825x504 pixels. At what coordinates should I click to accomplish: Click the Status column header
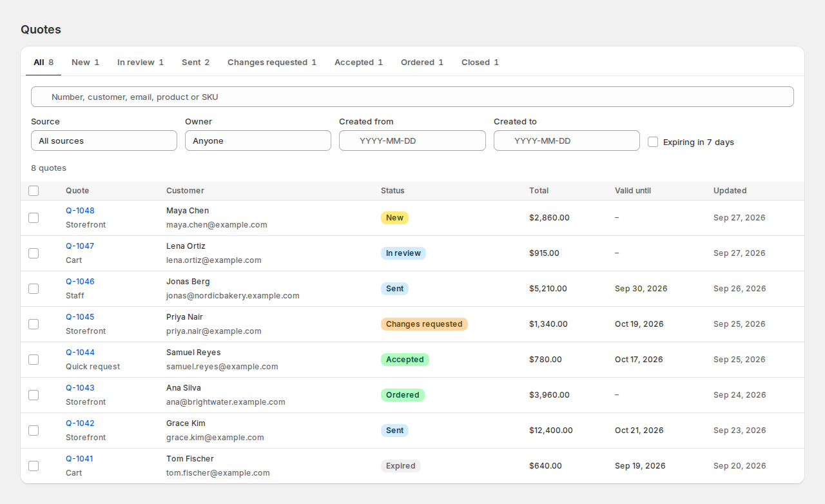click(x=393, y=191)
